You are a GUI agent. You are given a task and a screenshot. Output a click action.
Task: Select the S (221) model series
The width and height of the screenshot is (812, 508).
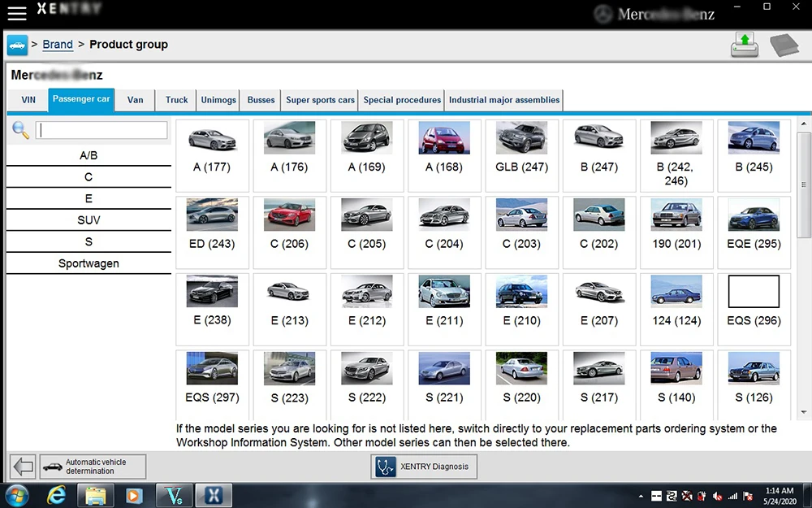(x=444, y=384)
